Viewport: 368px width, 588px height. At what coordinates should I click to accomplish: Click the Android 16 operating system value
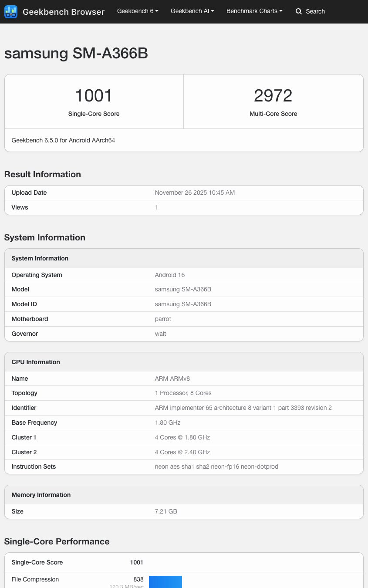[x=169, y=275]
